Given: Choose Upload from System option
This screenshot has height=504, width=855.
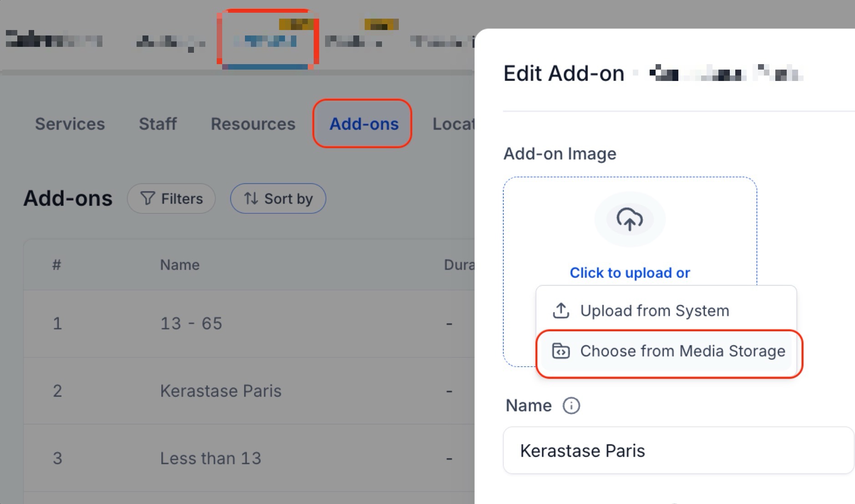Looking at the screenshot, I should click(654, 311).
